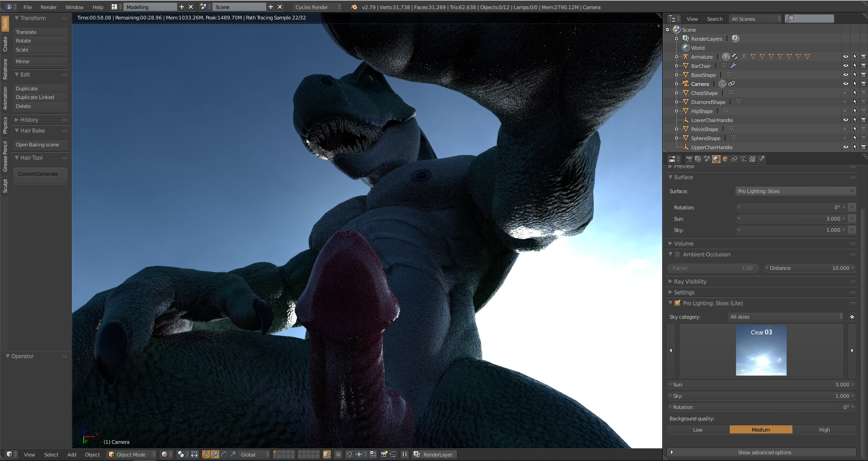Open the Object properties tab icon
The width and height of the screenshot is (868, 461).
coord(725,159)
